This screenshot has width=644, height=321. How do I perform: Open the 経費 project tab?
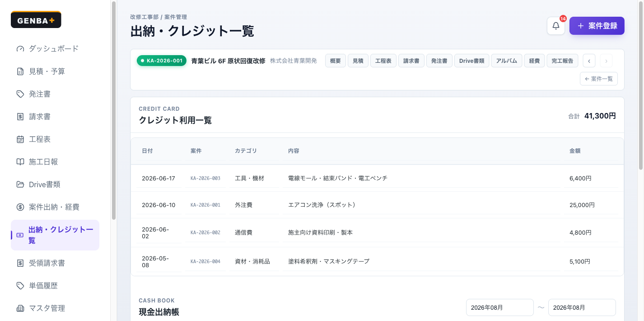(534, 61)
